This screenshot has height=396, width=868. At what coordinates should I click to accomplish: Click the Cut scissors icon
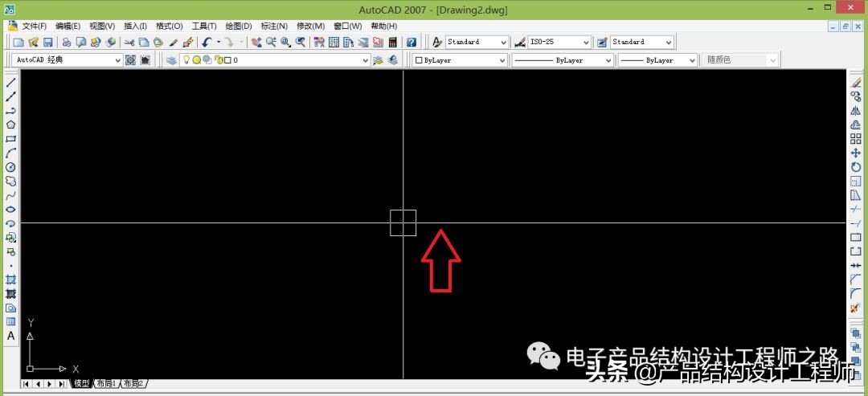click(129, 42)
